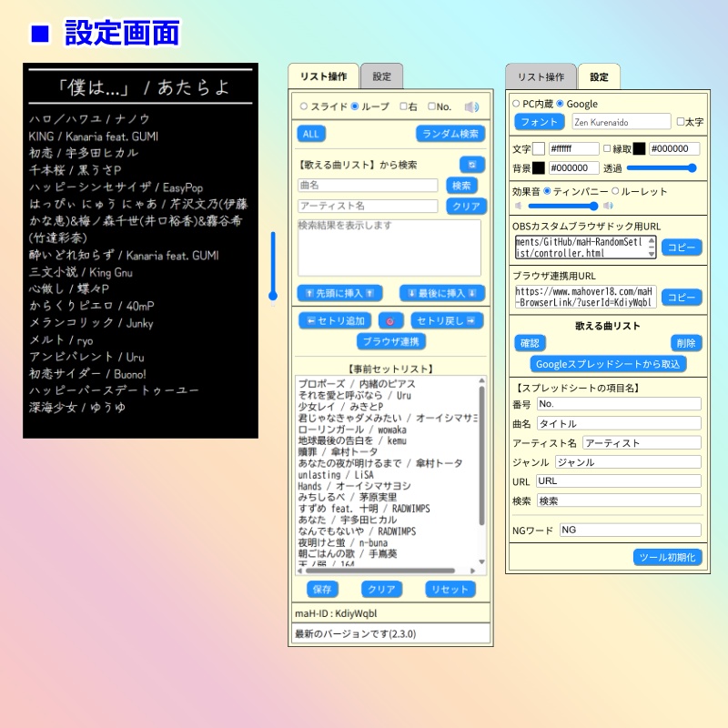Click the 保存 button below the pre-setlist
Screen dimensions: 728x728
(322, 589)
